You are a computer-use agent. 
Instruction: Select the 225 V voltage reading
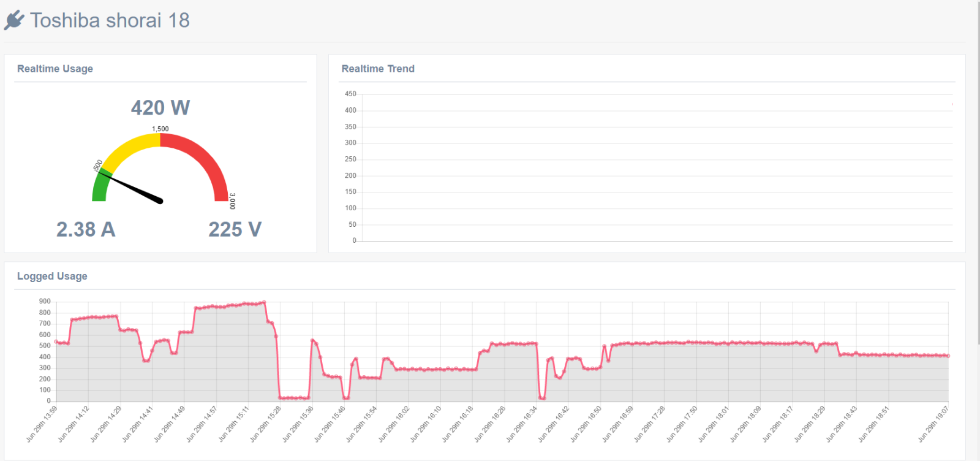(x=235, y=229)
